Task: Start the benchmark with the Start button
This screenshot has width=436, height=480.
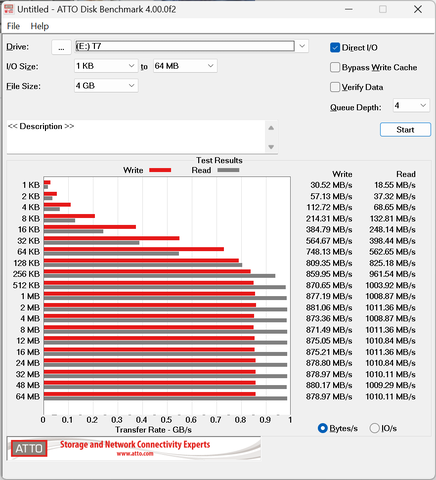Action: [x=405, y=130]
